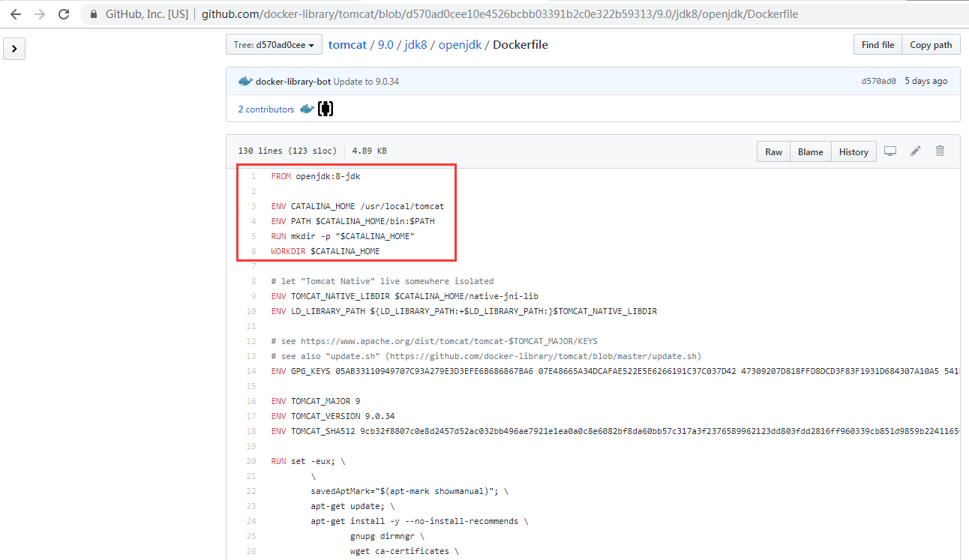Click the desktop monitor icon
969x560 pixels.
coord(890,151)
